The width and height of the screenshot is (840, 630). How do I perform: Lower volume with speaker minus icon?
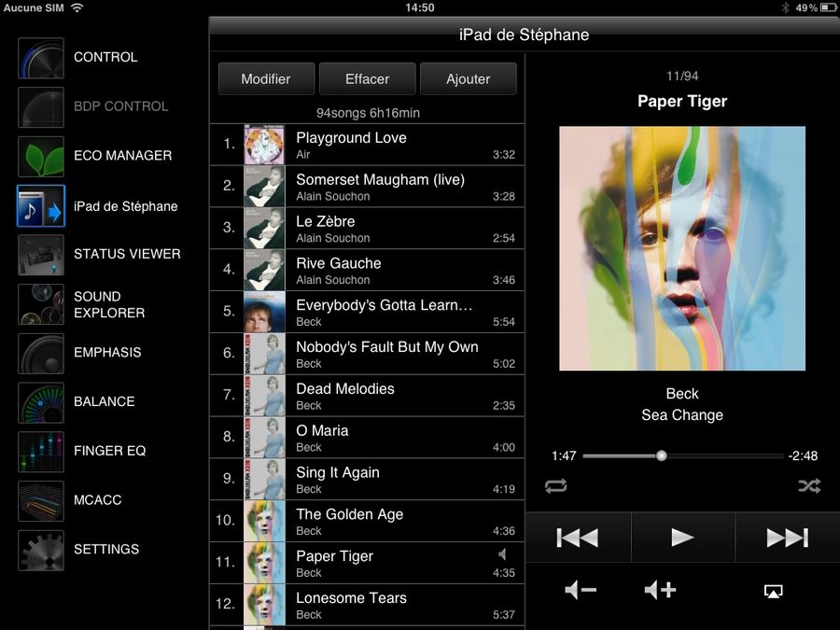coord(581,591)
